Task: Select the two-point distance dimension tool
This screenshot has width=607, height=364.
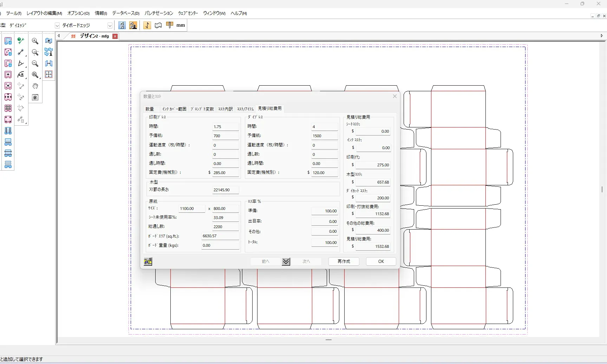Action: click(21, 52)
